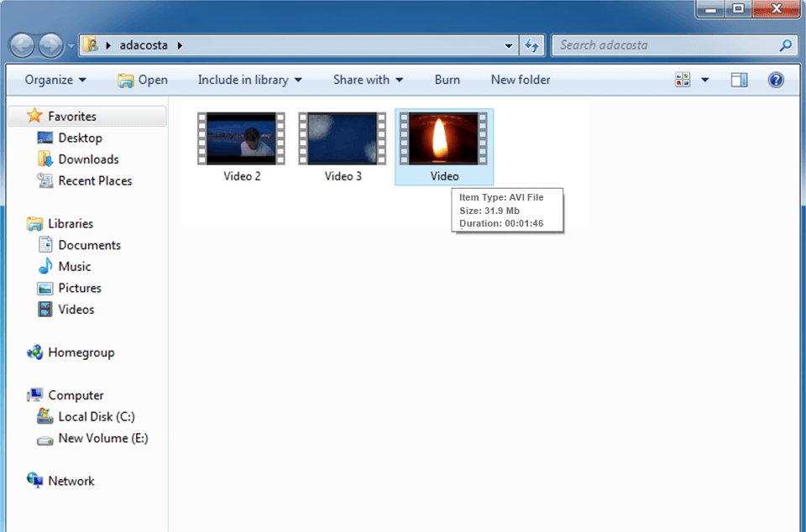806x532 pixels.
Task: Click the Burn button
Action: tap(447, 80)
